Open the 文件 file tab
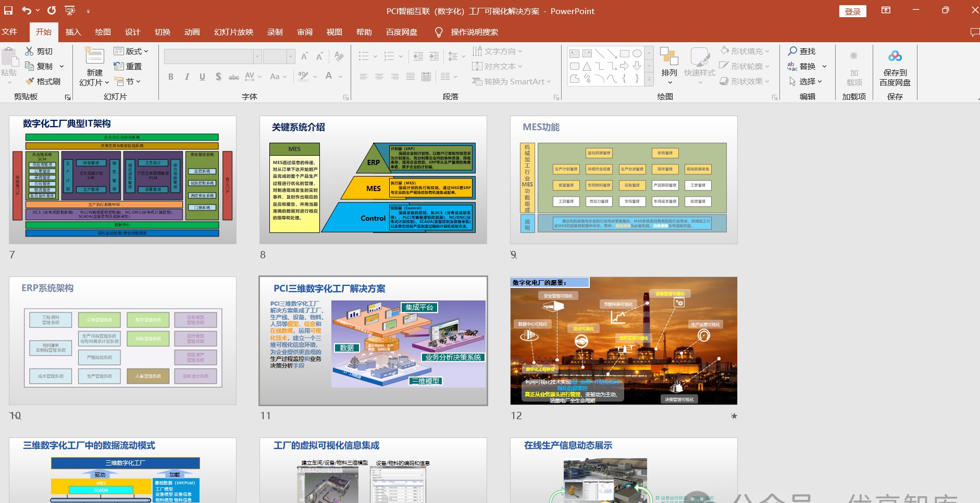The height and width of the screenshot is (503, 980). tap(9, 32)
